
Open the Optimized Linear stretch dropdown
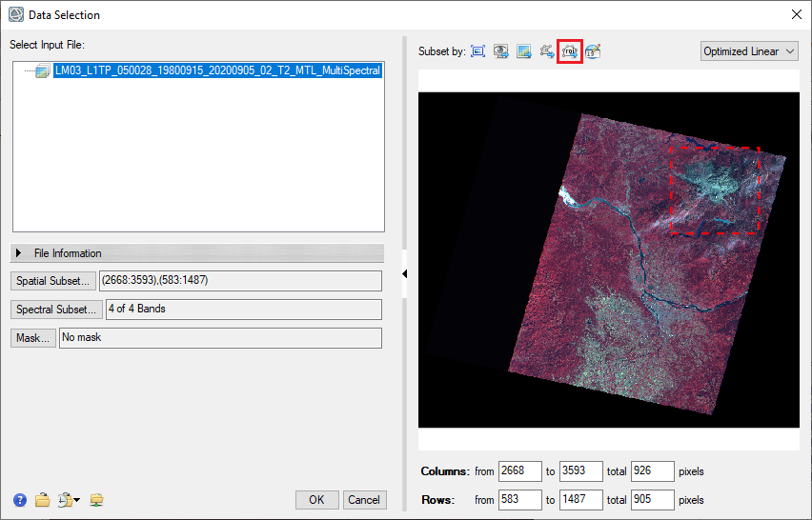click(748, 51)
